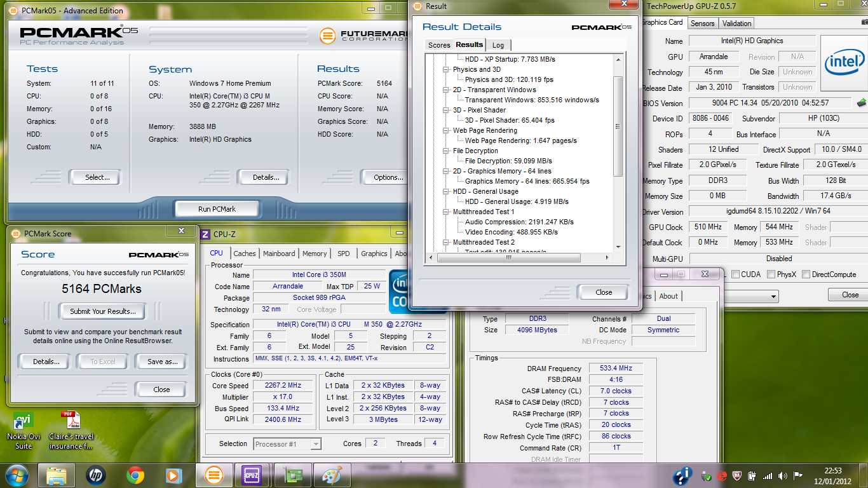Open PCMark05 from the taskbar

pyautogui.click(x=213, y=475)
